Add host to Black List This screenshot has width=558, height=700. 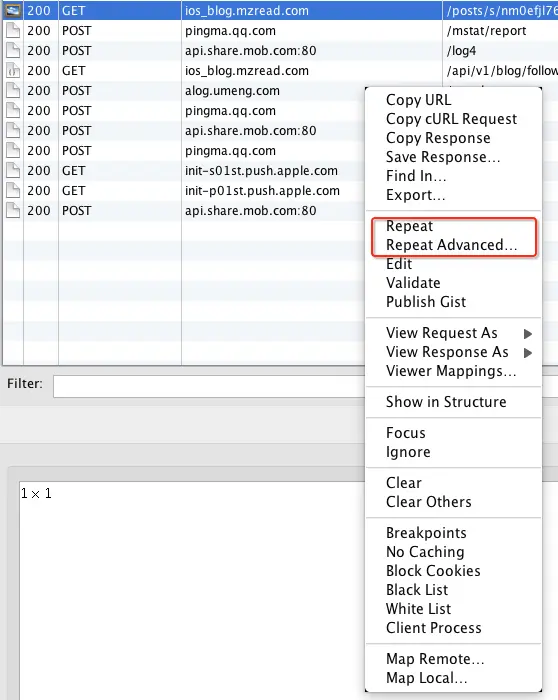click(416, 590)
